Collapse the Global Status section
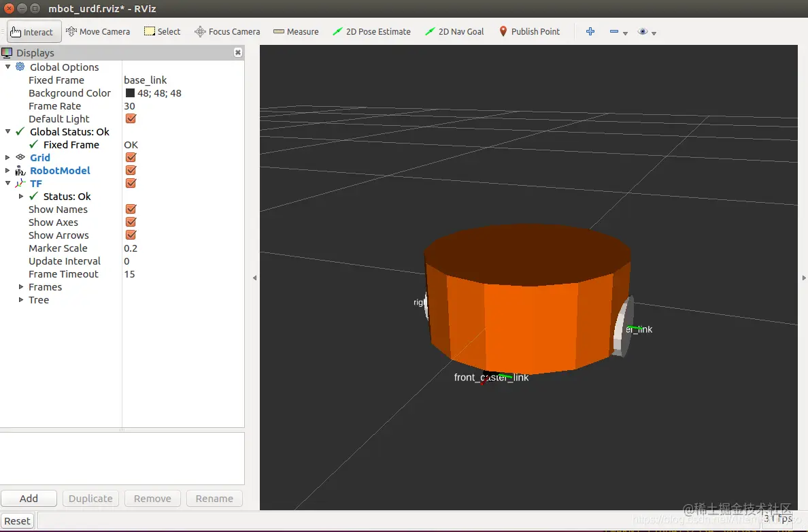 click(x=7, y=131)
